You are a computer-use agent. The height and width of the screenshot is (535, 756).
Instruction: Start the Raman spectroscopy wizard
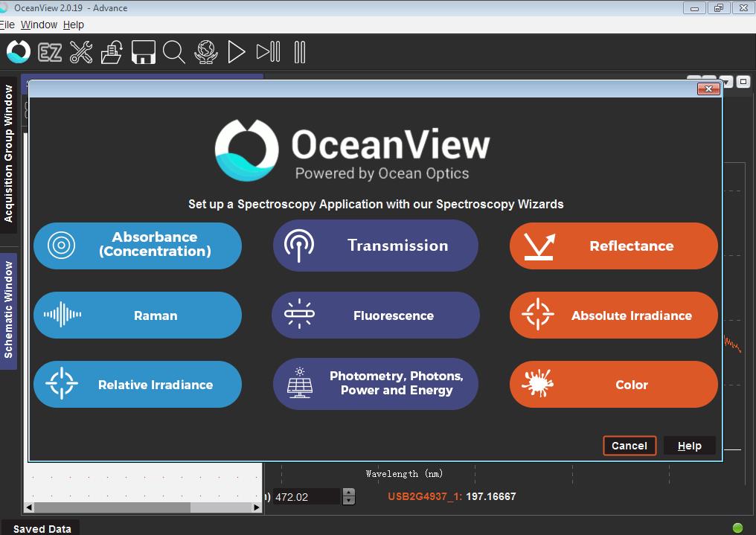(x=137, y=315)
